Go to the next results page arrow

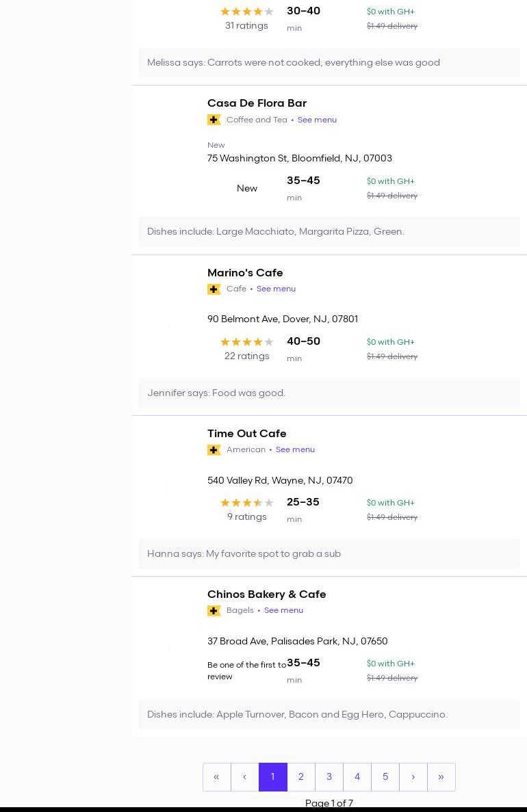tap(413, 777)
